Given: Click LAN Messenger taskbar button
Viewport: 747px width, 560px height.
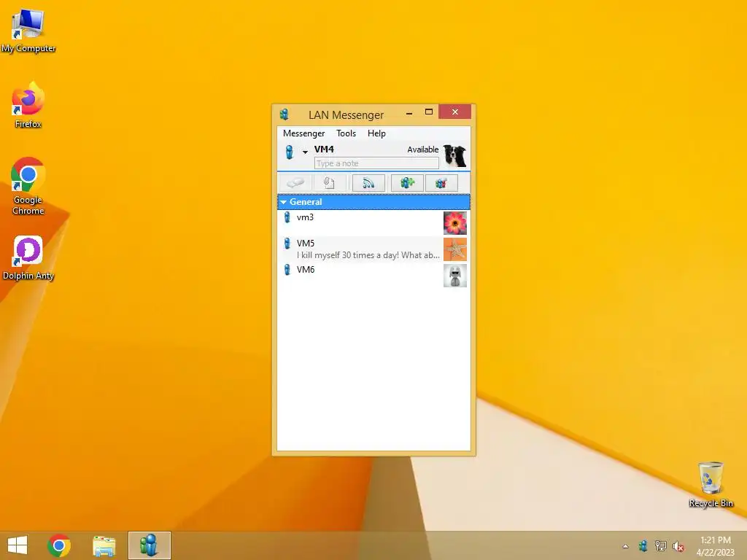Looking at the screenshot, I should pyautogui.click(x=149, y=545).
